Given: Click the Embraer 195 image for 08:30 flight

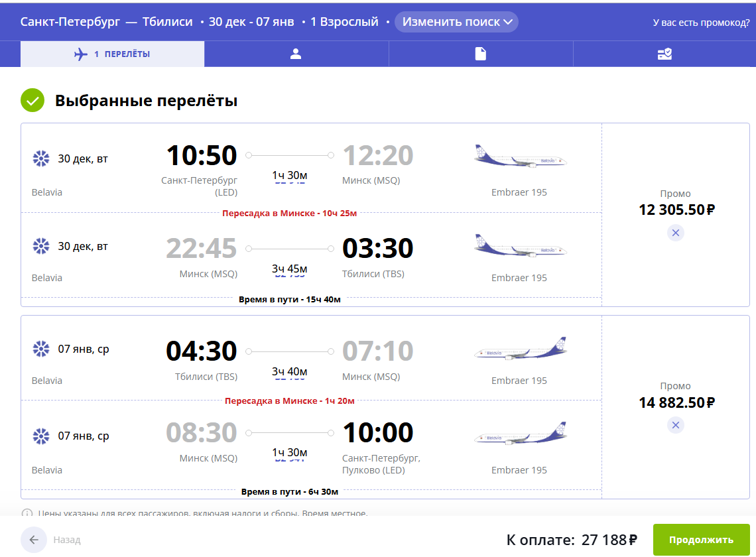Looking at the screenshot, I should [x=520, y=434].
